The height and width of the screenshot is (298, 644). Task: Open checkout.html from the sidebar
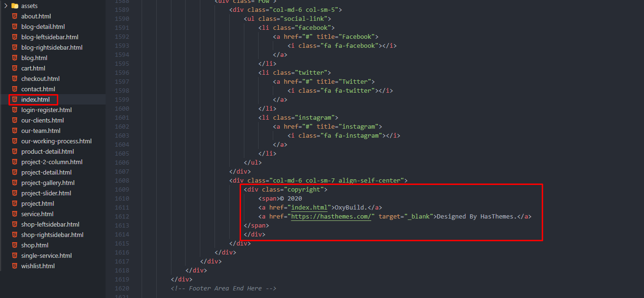40,79
